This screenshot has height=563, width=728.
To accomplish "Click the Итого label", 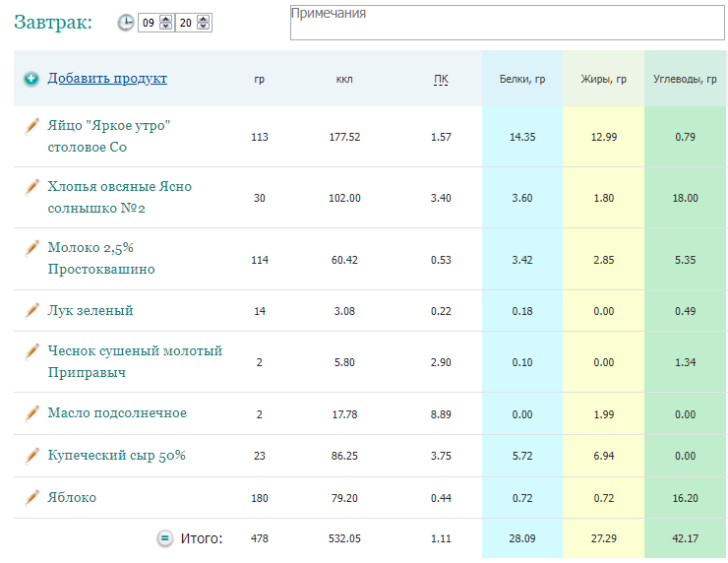I will (202, 538).
